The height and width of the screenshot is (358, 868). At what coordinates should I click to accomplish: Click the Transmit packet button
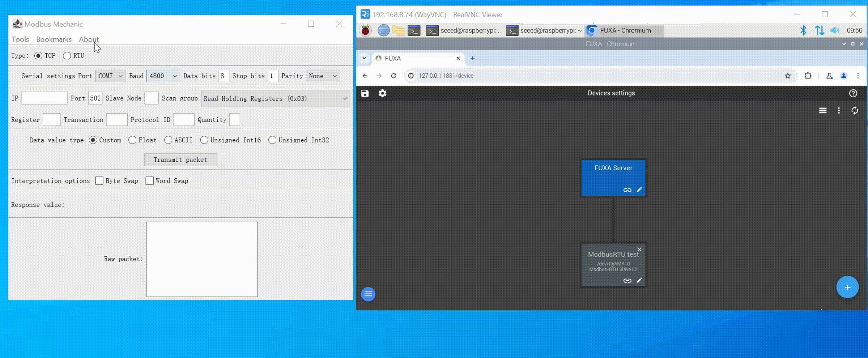[x=181, y=159]
